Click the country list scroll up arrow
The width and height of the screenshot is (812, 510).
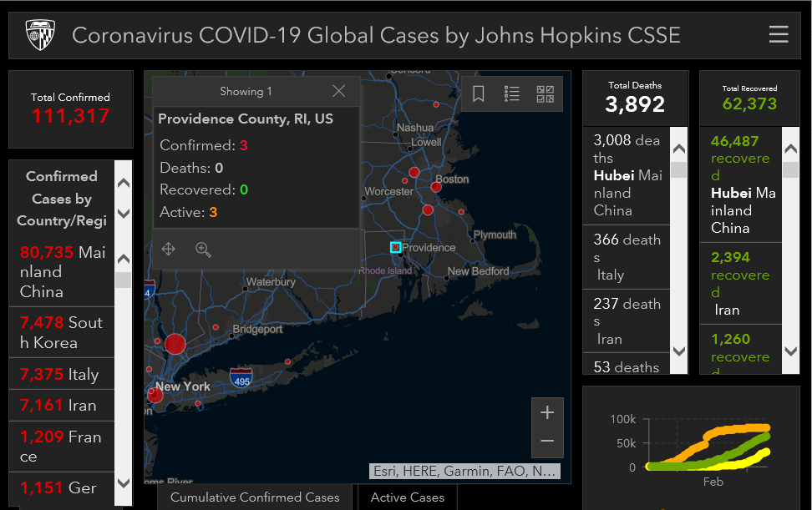pyautogui.click(x=124, y=259)
